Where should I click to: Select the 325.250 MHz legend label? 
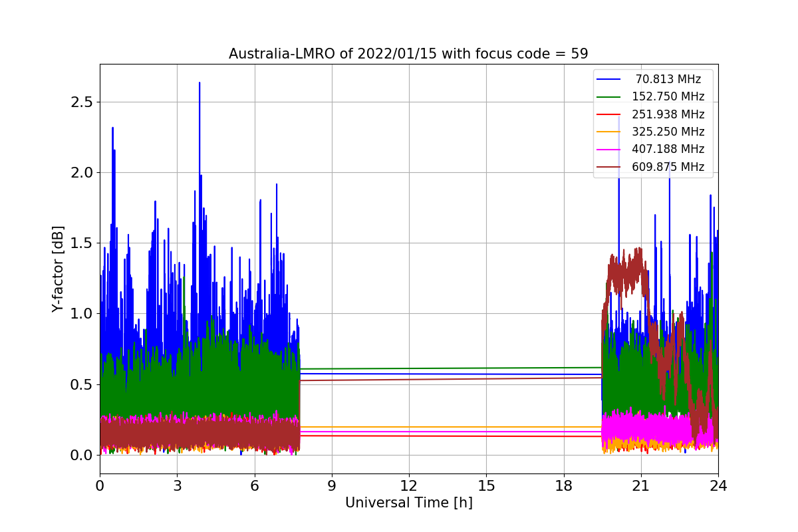pyautogui.click(x=668, y=132)
